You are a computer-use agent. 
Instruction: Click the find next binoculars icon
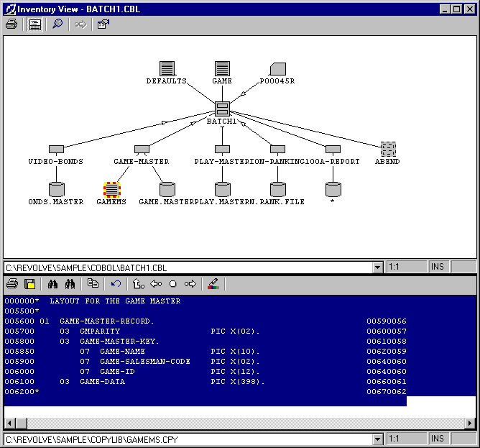70,284
